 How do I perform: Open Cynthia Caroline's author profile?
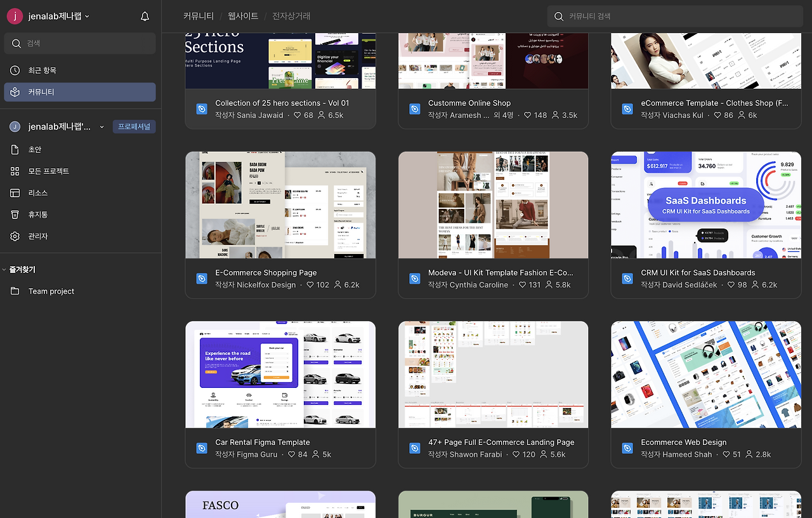click(479, 285)
